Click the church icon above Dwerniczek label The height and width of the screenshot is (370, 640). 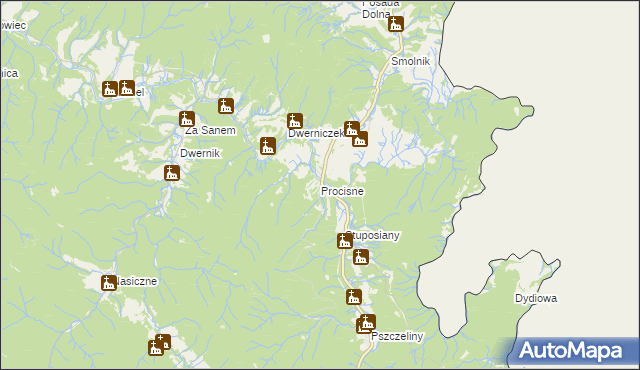click(x=295, y=121)
